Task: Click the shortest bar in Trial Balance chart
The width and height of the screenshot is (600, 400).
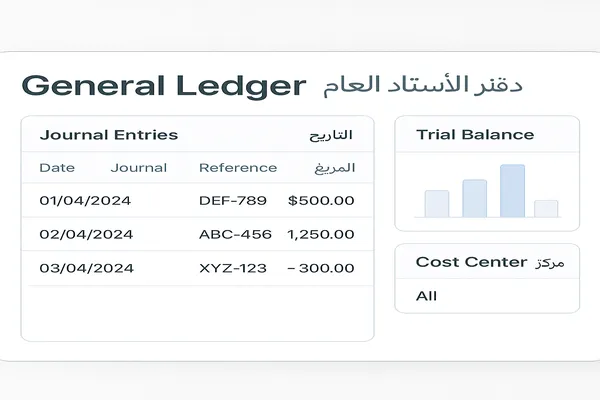Action: coord(545,208)
